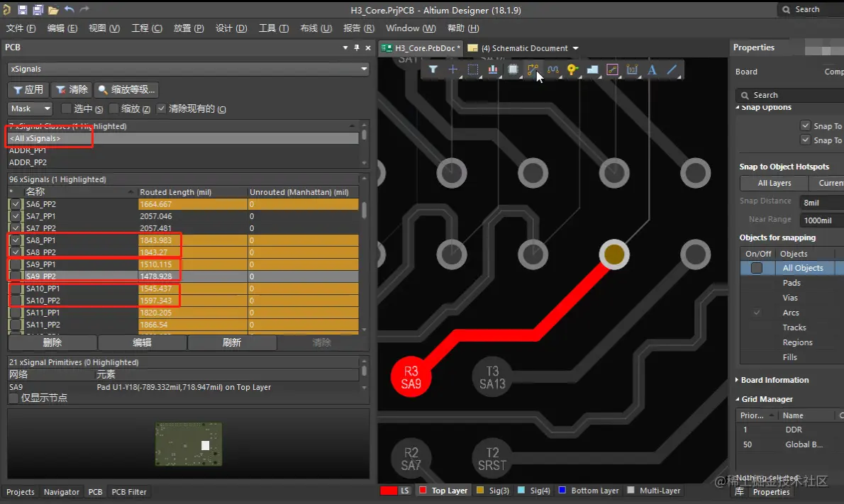Click the 应用 apply button
The width and height of the screenshot is (844, 504).
point(28,89)
